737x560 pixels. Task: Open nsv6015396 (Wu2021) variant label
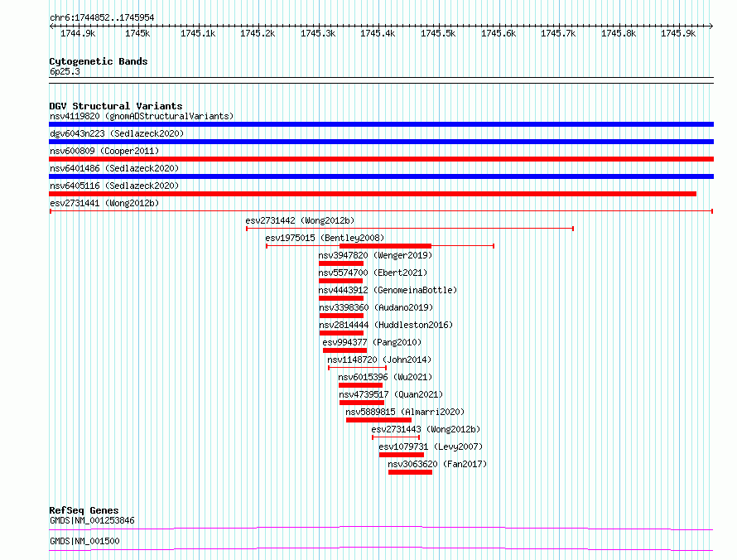[385, 377]
